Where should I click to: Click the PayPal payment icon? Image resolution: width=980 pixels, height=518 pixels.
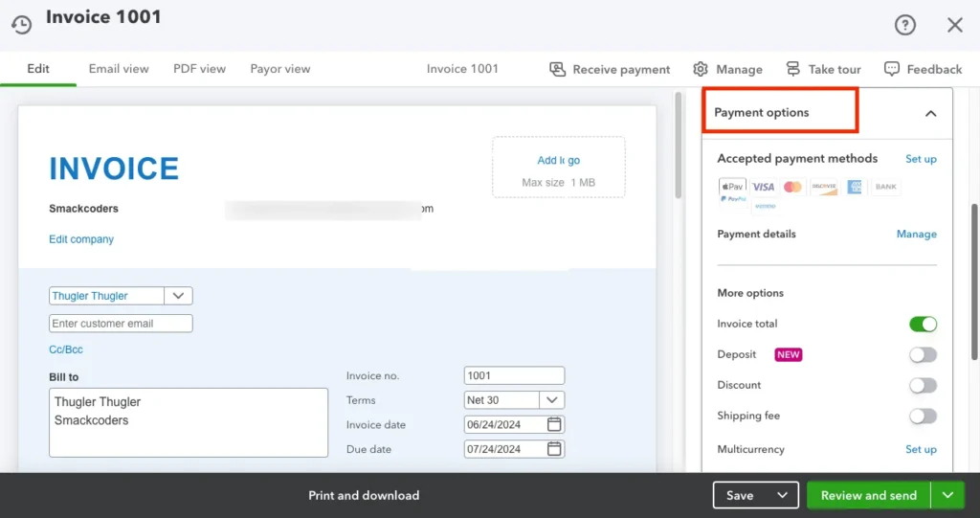click(733, 199)
